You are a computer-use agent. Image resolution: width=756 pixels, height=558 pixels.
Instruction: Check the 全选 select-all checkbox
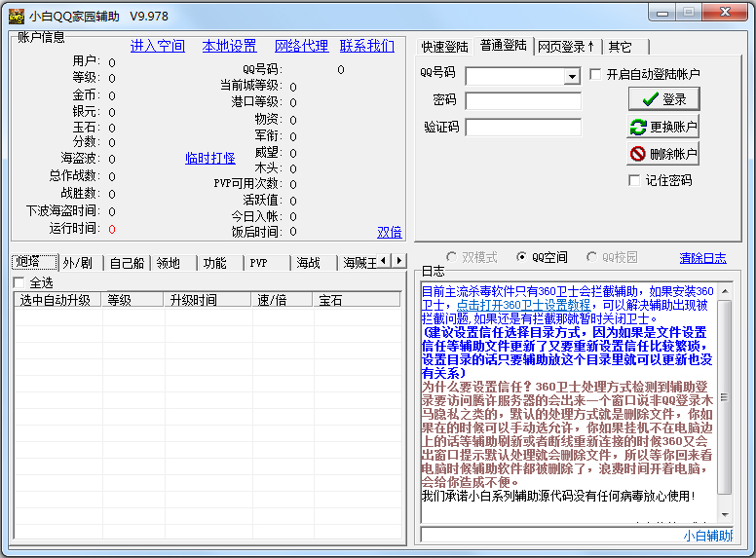click(x=19, y=282)
